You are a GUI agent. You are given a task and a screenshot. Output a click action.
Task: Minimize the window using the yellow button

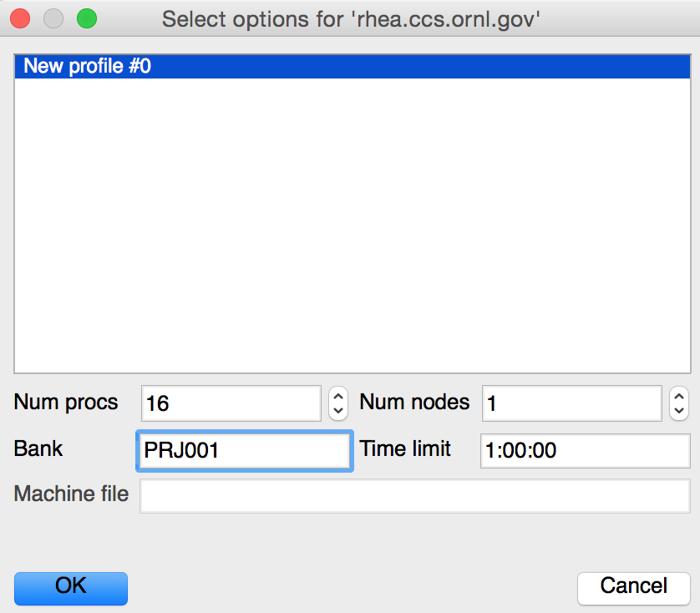click(53, 18)
